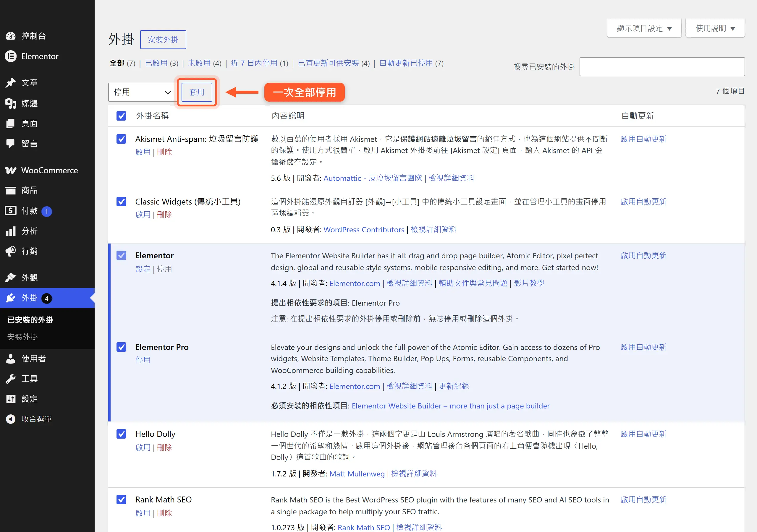
Task: Open the 外觀 appearance brush icon
Action: click(11, 278)
